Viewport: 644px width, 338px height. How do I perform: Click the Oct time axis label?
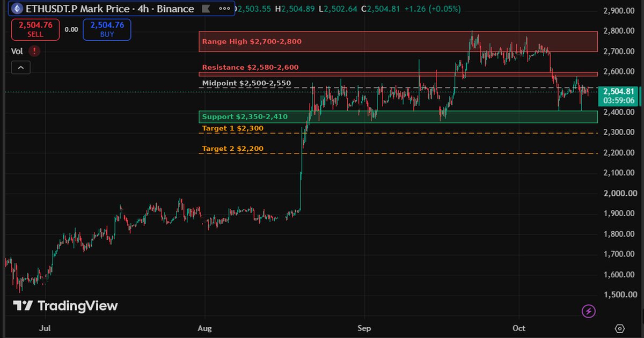(519, 328)
